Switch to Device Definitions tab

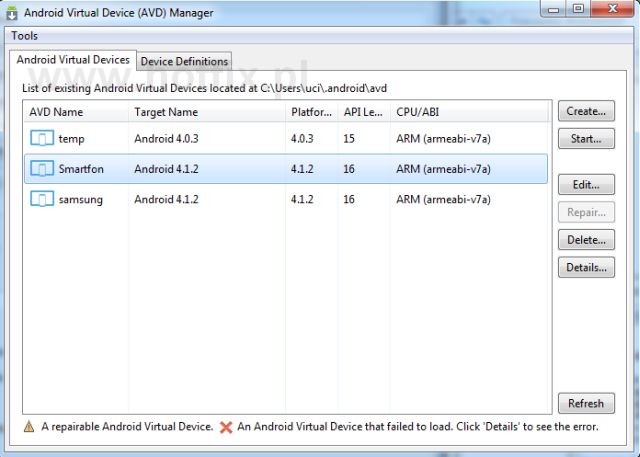(x=184, y=62)
